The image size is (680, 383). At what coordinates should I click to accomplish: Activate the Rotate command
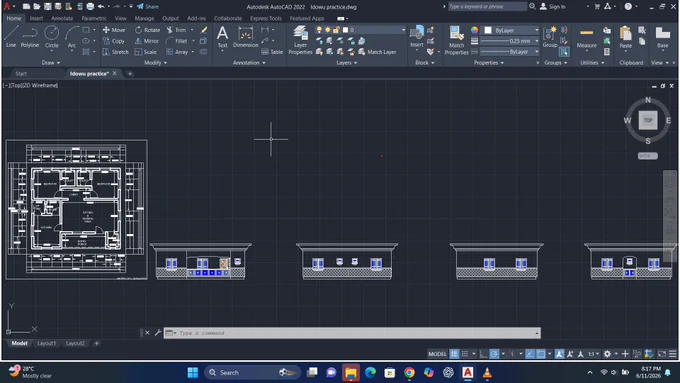pyautogui.click(x=147, y=30)
